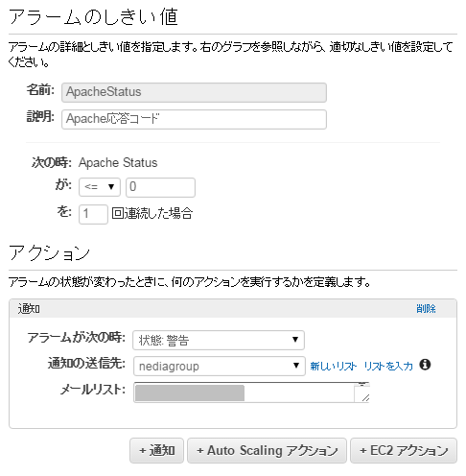Click the scroll arrow in mail list box
The image size is (466, 476).
361,384
